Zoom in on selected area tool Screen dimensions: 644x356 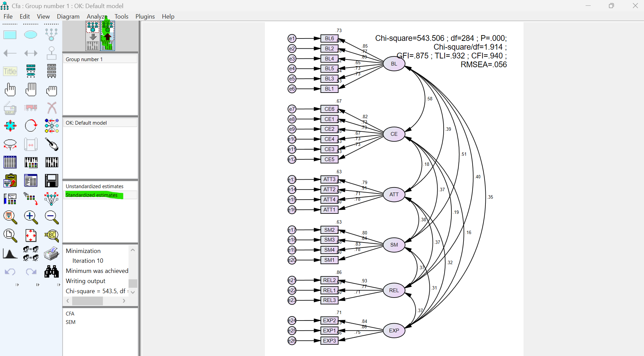coord(10,217)
